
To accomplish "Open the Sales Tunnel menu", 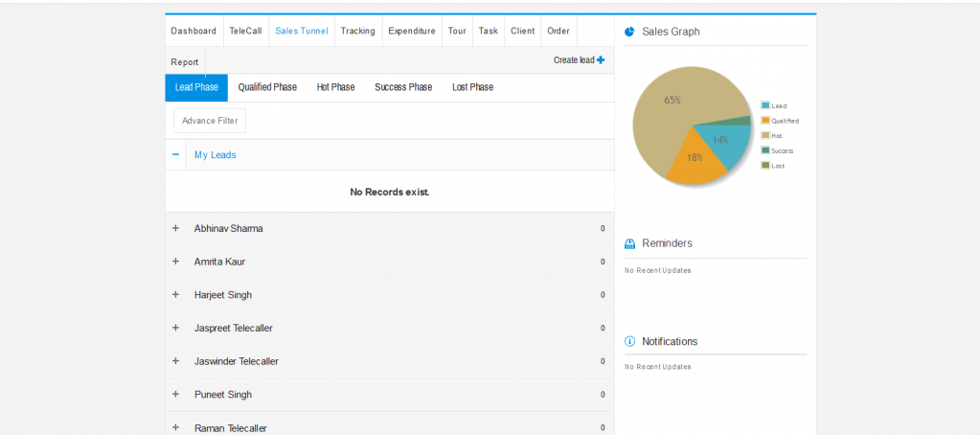I will [x=302, y=31].
